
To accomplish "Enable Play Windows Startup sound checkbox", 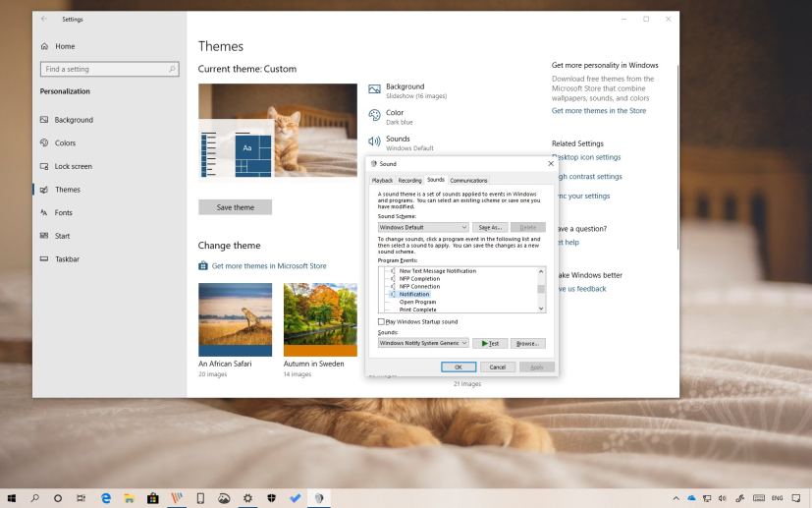I will (381, 322).
